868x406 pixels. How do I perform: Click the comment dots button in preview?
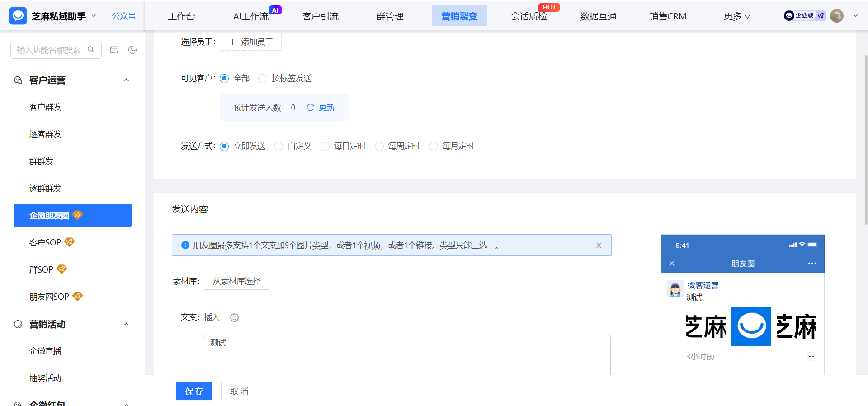click(811, 357)
